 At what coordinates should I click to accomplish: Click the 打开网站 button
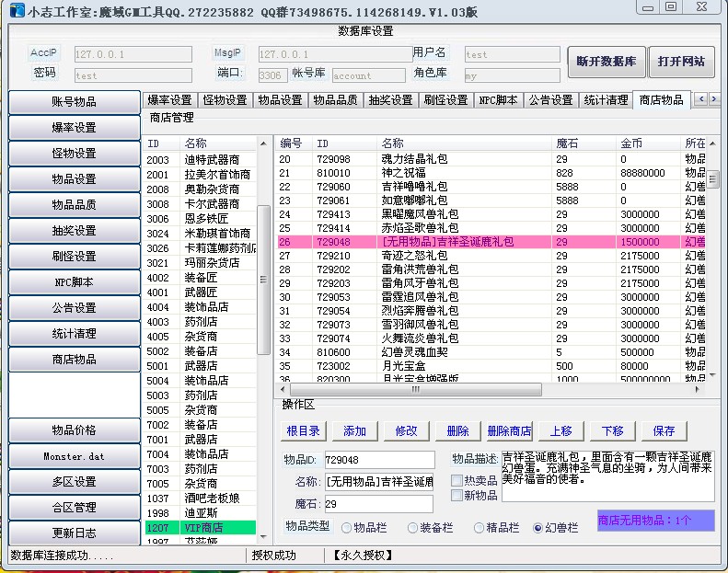(681, 62)
